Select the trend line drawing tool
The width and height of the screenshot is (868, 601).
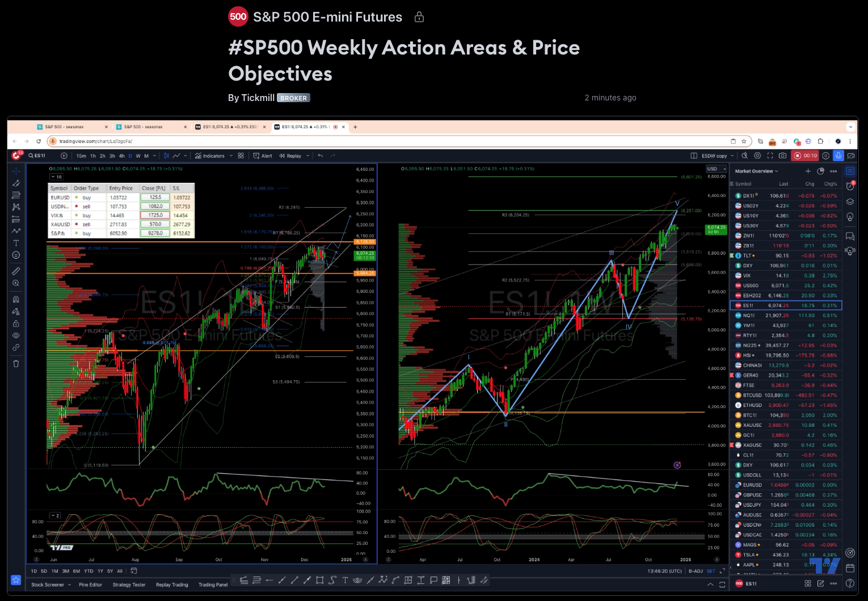[16, 183]
